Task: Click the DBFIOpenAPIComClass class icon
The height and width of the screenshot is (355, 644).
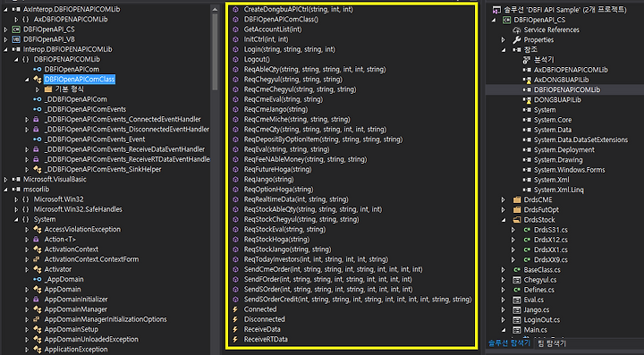Action: point(38,80)
